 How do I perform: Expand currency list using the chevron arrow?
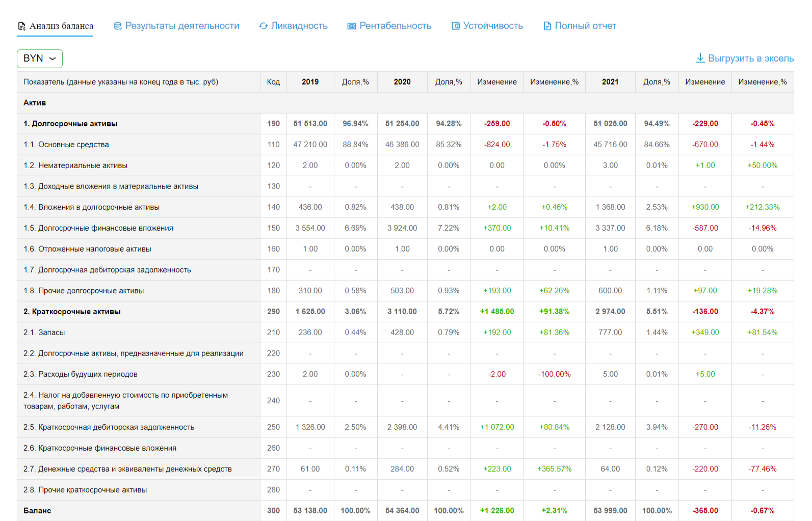(x=53, y=59)
